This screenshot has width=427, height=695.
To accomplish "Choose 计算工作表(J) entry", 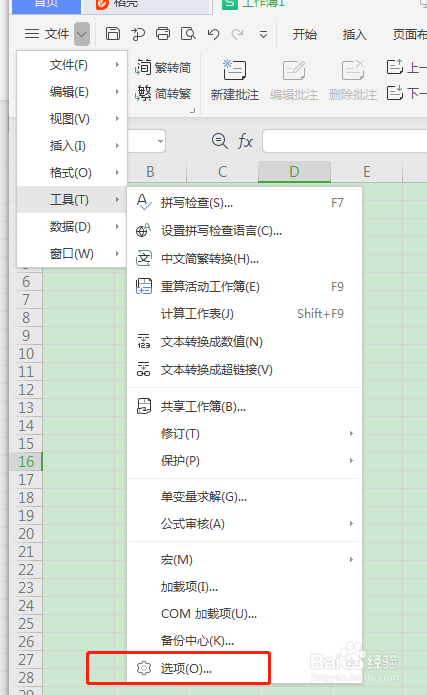I will tap(245, 314).
